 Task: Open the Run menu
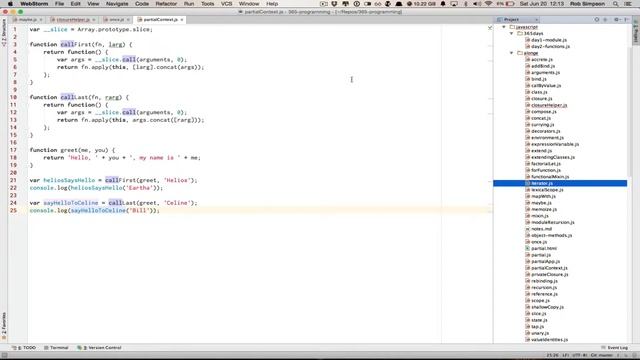(189, 4)
